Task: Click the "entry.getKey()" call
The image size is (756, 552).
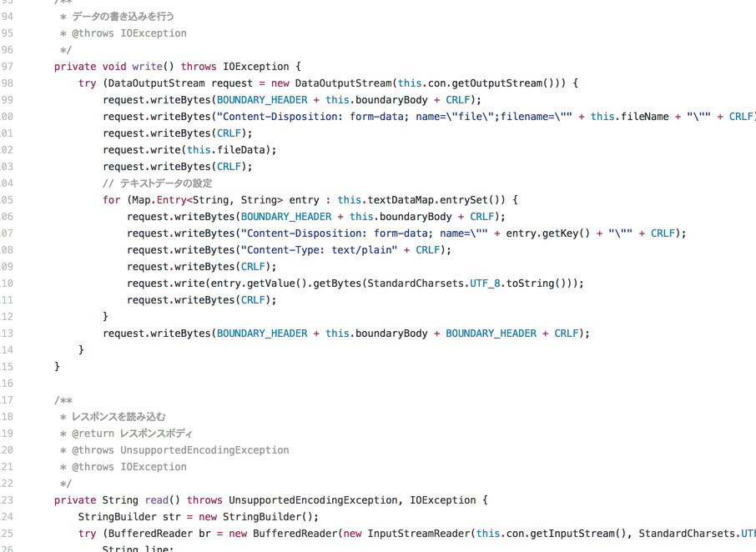Action: (547, 233)
